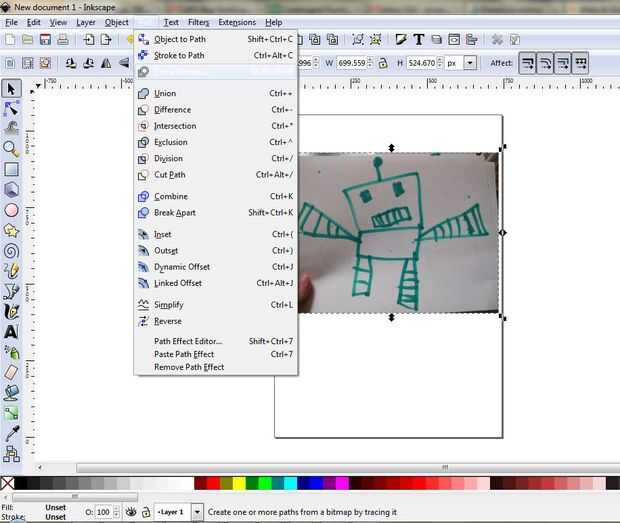Viewport: 620px width, 523px height.
Task: Choose Stroke to Path menu item
Action: 215,55
